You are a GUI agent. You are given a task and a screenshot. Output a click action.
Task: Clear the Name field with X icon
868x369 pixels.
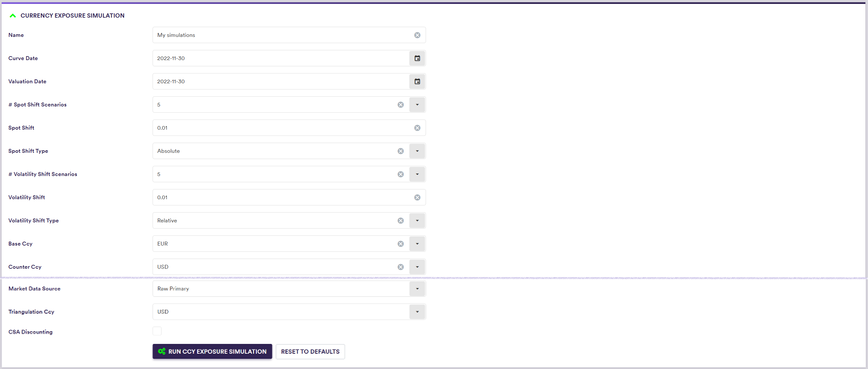[417, 35]
